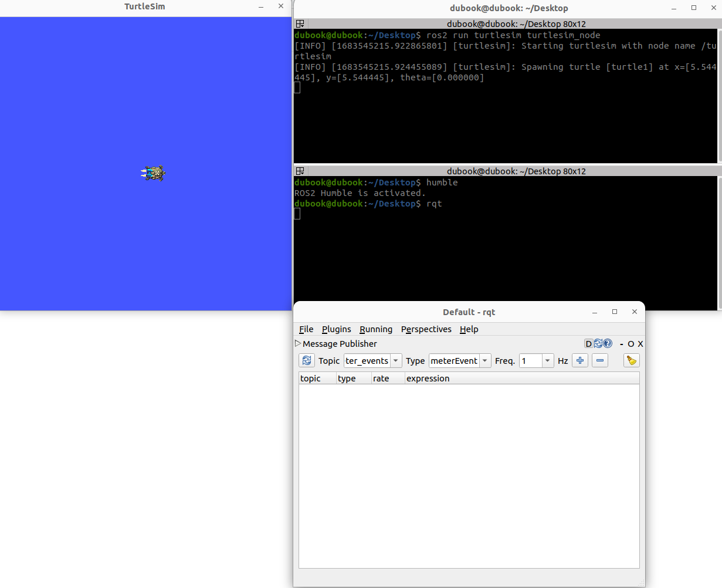Open the Freq. dropdown arrow

coord(548,361)
